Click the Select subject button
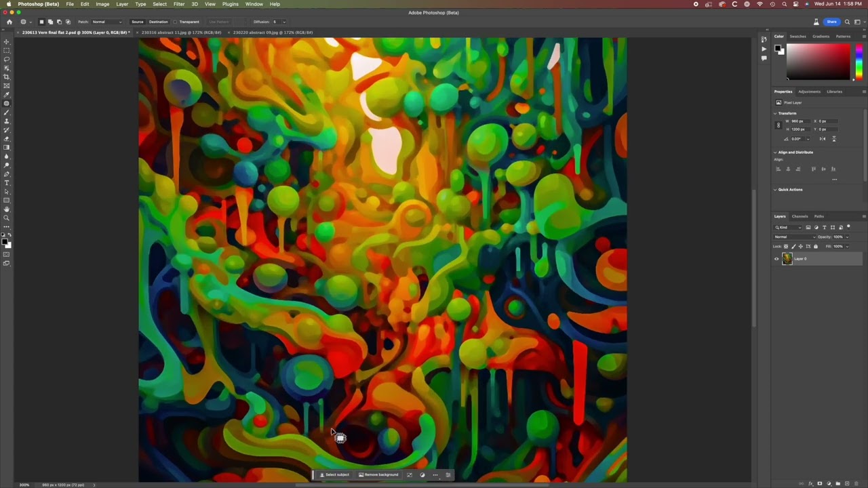This screenshot has width=868, height=488. coord(334,474)
